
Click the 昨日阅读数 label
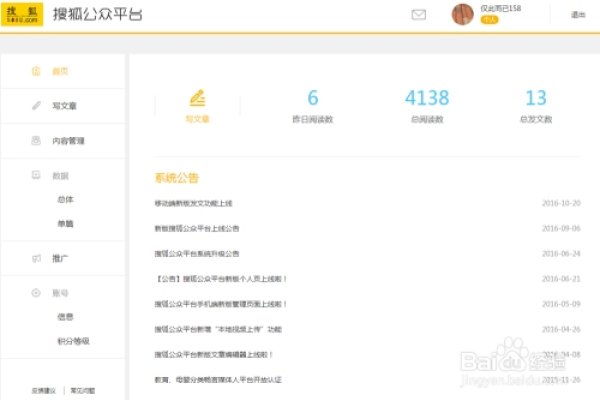[x=313, y=119]
